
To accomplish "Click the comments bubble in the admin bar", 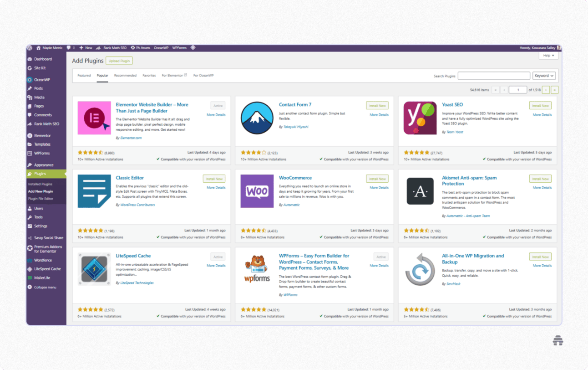I will tap(69, 48).
